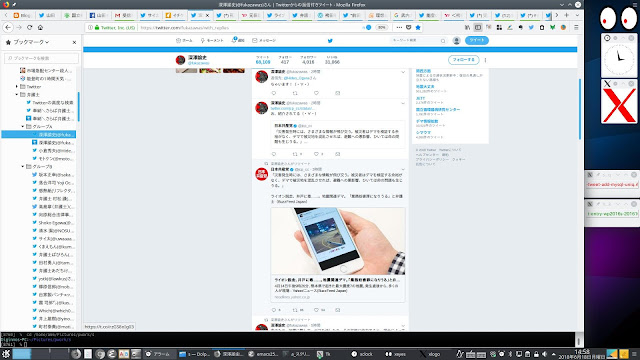This screenshot has height=360, width=640.
Task: Click the smartphone article image in the retweet
Action: click(338, 241)
